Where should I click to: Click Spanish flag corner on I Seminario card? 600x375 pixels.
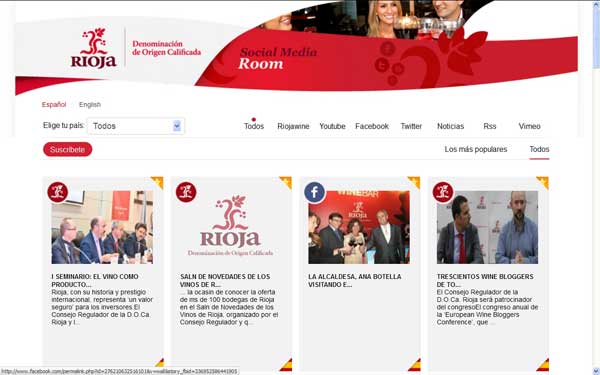click(x=160, y=363)
